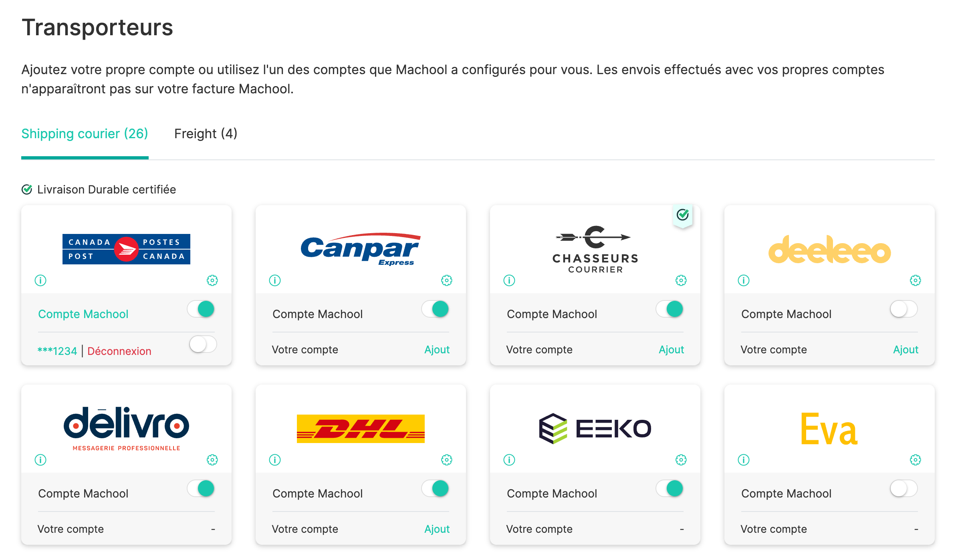Click the Canpar Express info icon
Screen dimensions: 956x560
click(275, 280)
